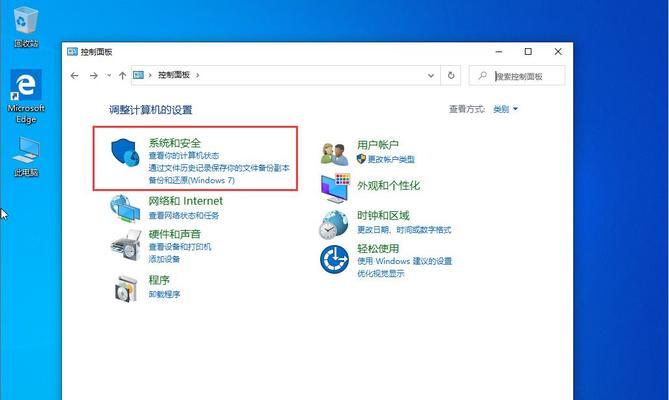Screen dimensions: 669x400
Task: Open recent locations dropdown arrow
Action: tap(109, 75)
